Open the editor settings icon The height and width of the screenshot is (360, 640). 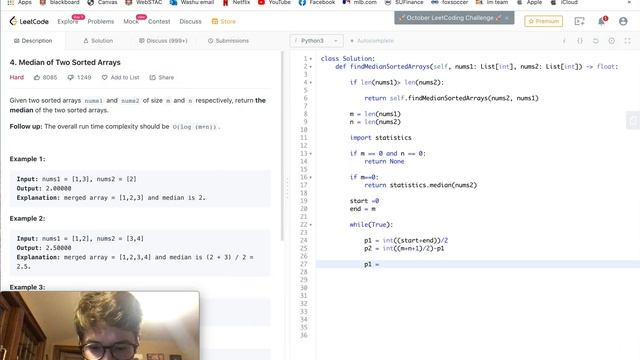click(x=611, y=41)
